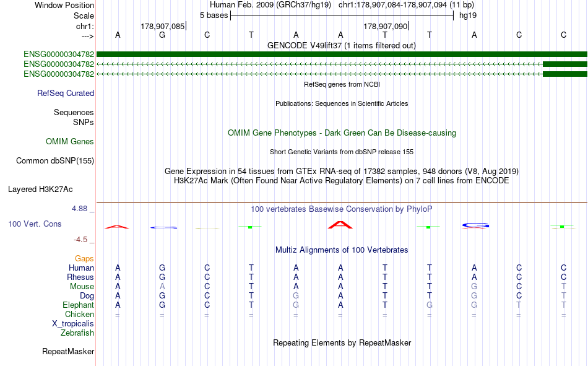
Task: Click the Rhesus alignment row label
Action: [80, 277]
